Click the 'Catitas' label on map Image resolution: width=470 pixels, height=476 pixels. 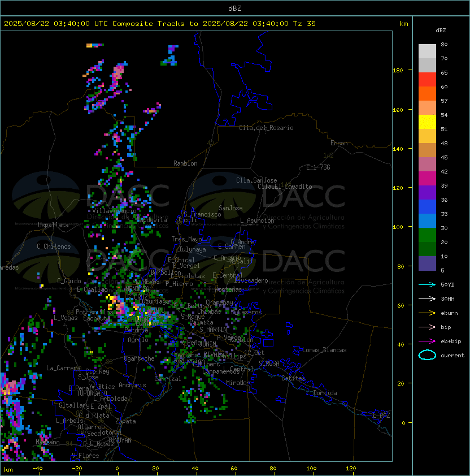coord(293,378)
